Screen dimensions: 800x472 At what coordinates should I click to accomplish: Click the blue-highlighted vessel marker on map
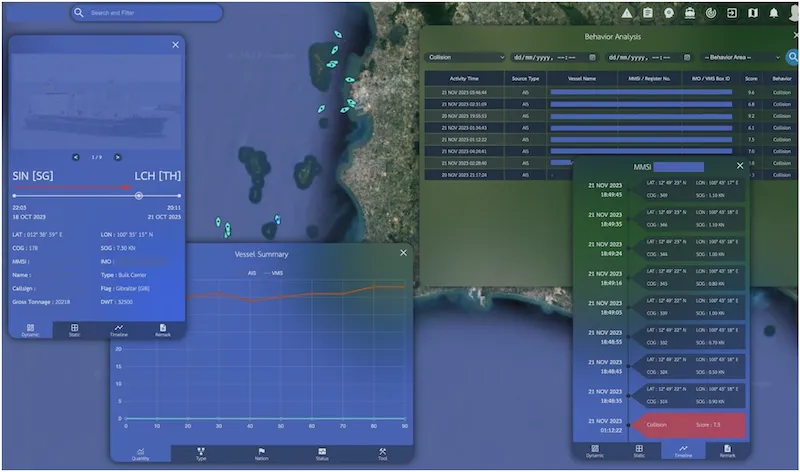277,219
